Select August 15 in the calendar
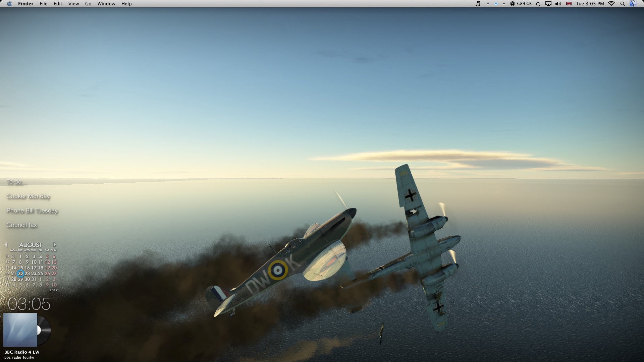This screenshot has height=362, width=644. pos(20,268)
